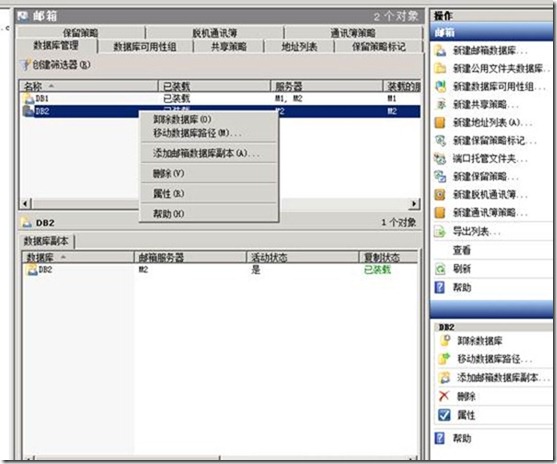Viewport: 557px width, 464px height.
Task: Click the 新建地址列表 icon
Action: click(x=440, y=123)
